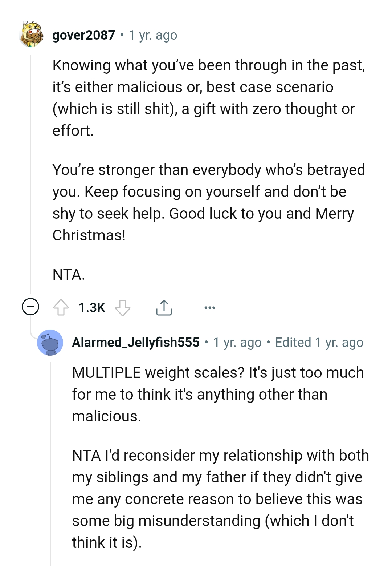This screenshot has width=392, height=566.
Task: Click the thread line beside gover2087's comment
Action: [x=31, y=174]
